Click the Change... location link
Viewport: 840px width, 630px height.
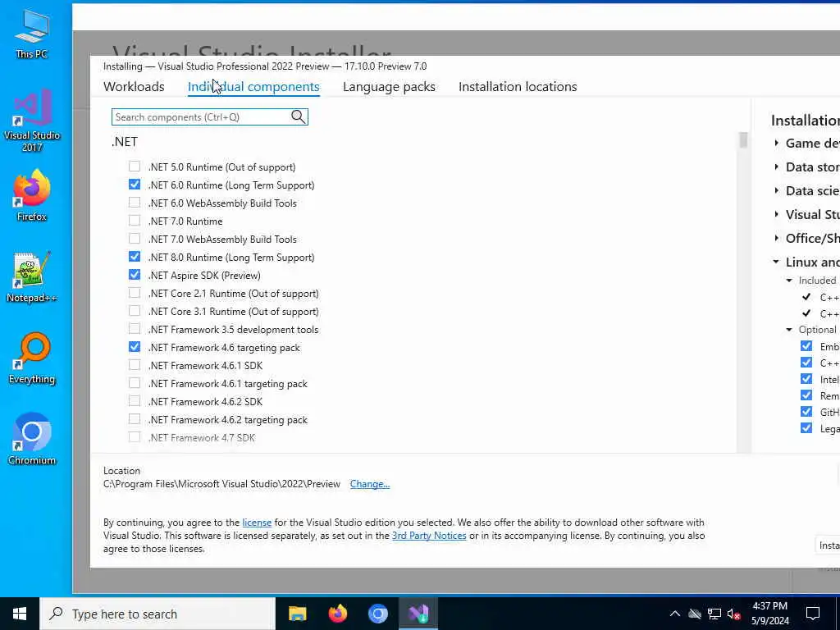tap(370, 484)
